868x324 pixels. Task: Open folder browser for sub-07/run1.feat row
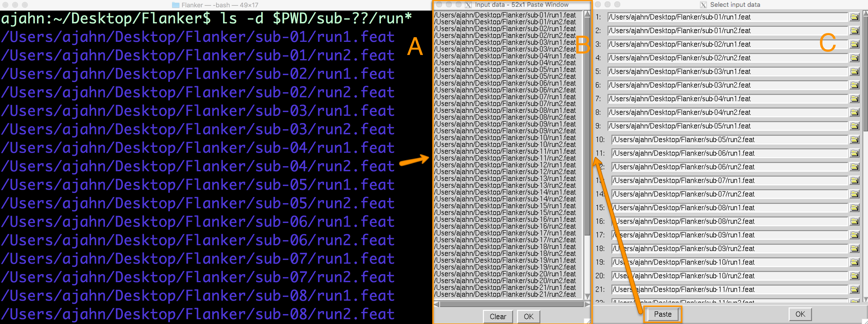click(855, 180)
